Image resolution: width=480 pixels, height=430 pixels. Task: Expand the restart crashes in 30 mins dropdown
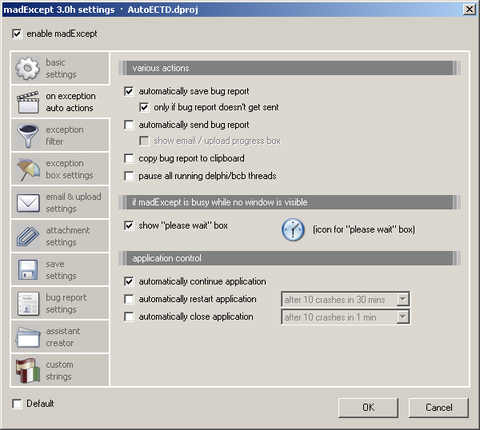403,299
